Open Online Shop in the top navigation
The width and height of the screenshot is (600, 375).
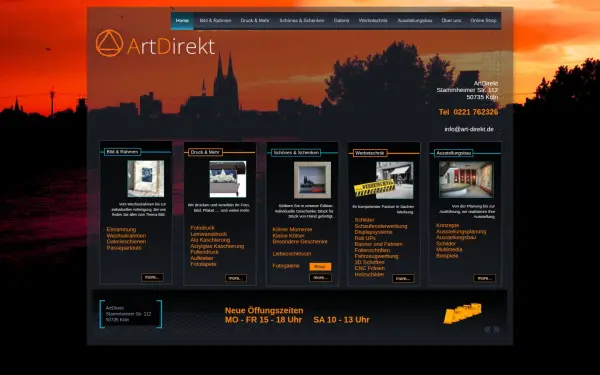(483, 21)
